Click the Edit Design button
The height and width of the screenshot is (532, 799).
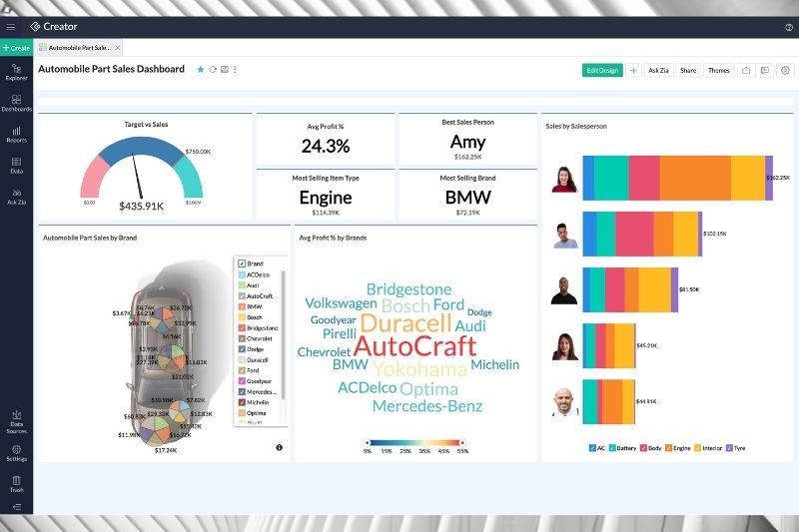(x=602, y=70)
